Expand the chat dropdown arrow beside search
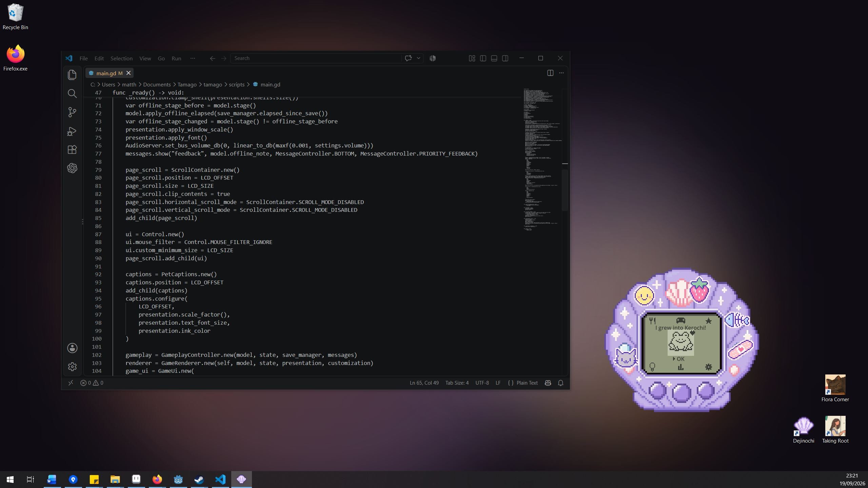Image resolution: width=868 pixels, height=488 pixels. [418, 58]
